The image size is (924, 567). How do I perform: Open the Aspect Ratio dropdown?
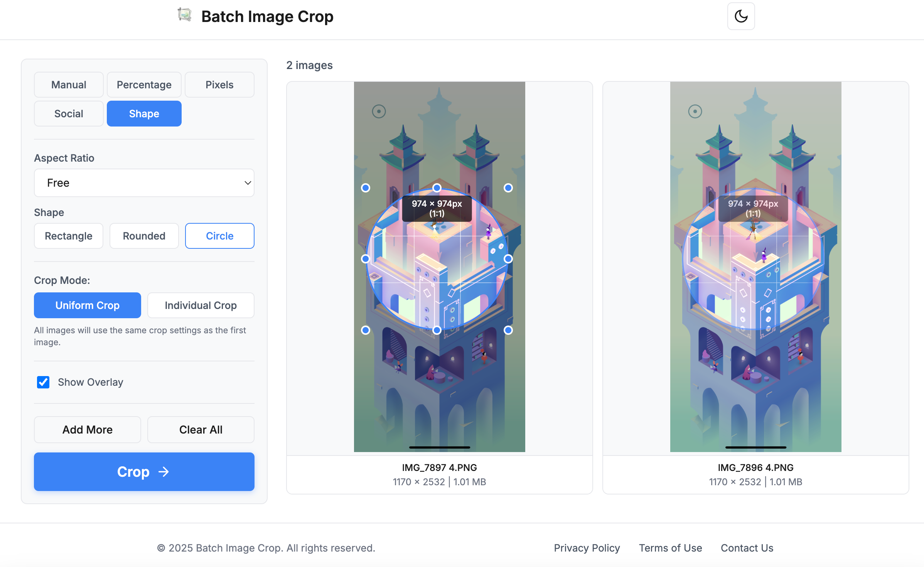[x=144, y=183]
